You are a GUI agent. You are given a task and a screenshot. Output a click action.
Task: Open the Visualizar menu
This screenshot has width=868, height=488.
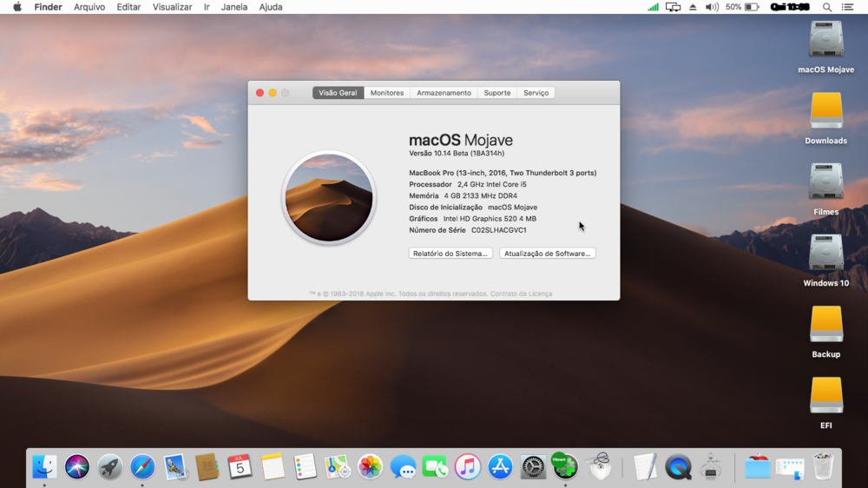[172, 7]
